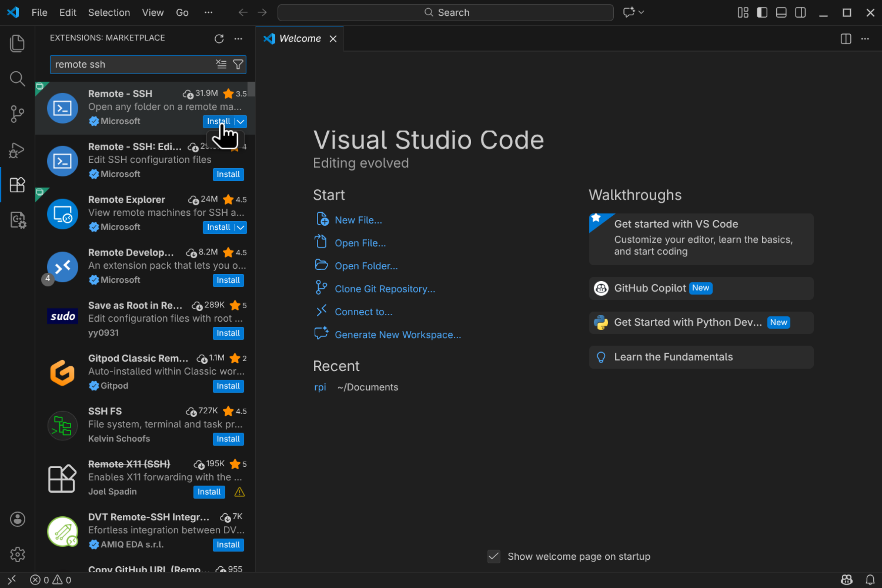
Task: Expand the Remote - SSH install dropdown arrow
Action: click(x=241, y=122)
